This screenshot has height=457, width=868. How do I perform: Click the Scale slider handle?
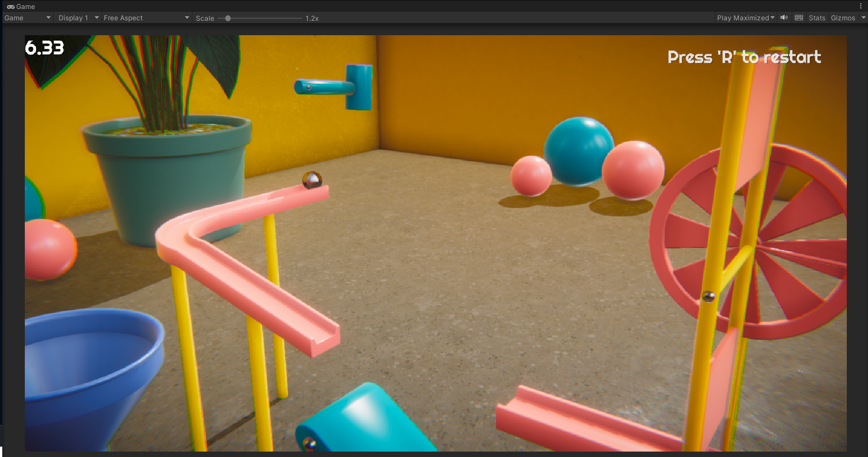tap(228, 18)
